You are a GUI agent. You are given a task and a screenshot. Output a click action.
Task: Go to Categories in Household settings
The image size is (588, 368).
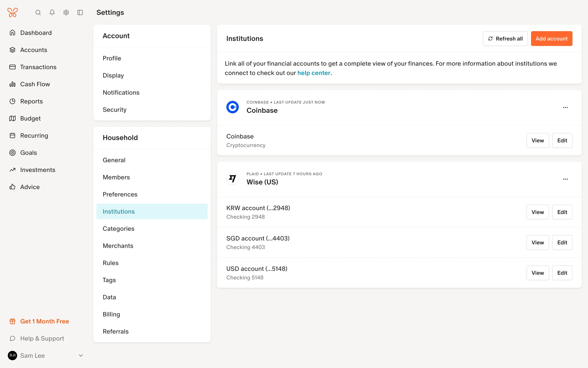click(x=119, y=229)
